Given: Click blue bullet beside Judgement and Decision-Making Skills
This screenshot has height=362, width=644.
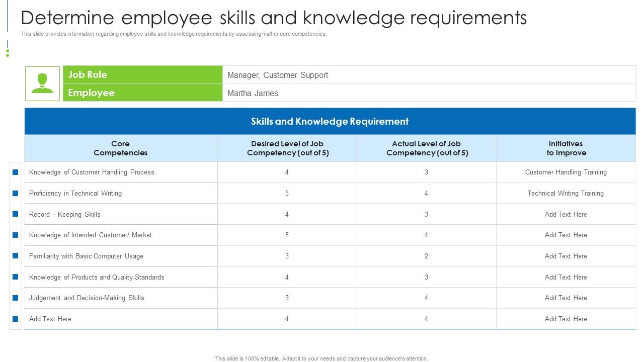Looking at the screenshot, I should click(16, 298).
